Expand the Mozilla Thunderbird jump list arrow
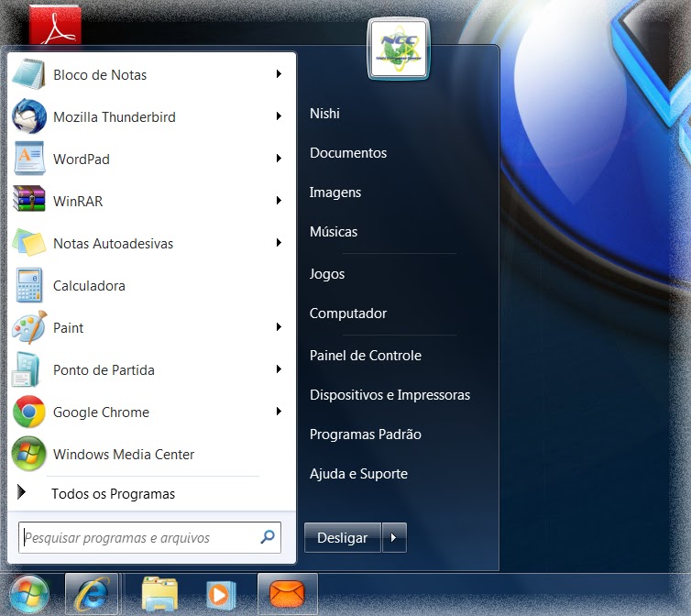Screen dimensions: 691x616 279,116
